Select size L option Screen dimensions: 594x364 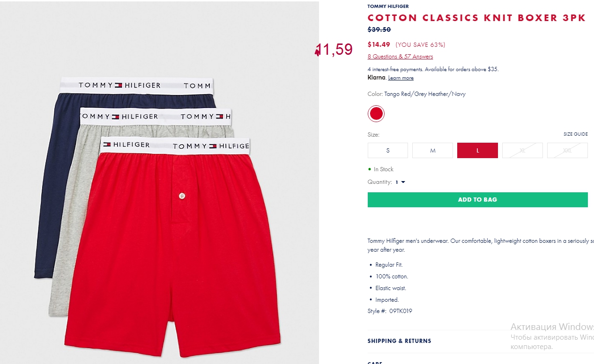coord(477,151)
